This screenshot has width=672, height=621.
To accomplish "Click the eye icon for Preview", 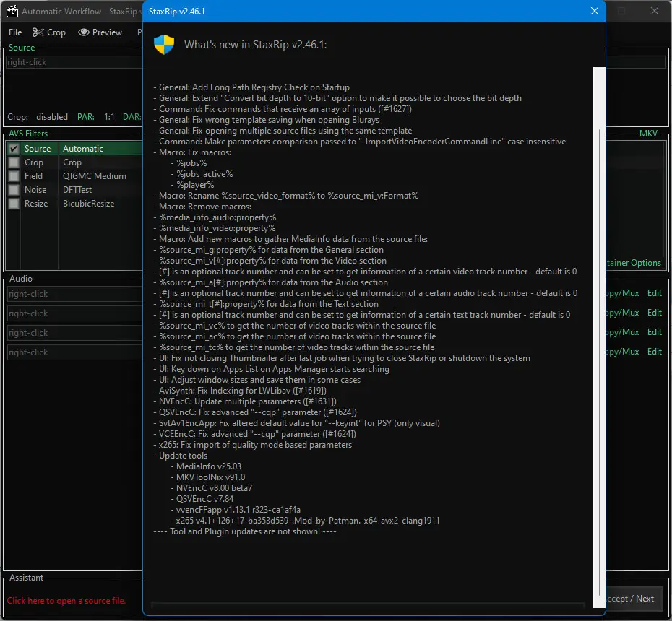I will 84,32.
